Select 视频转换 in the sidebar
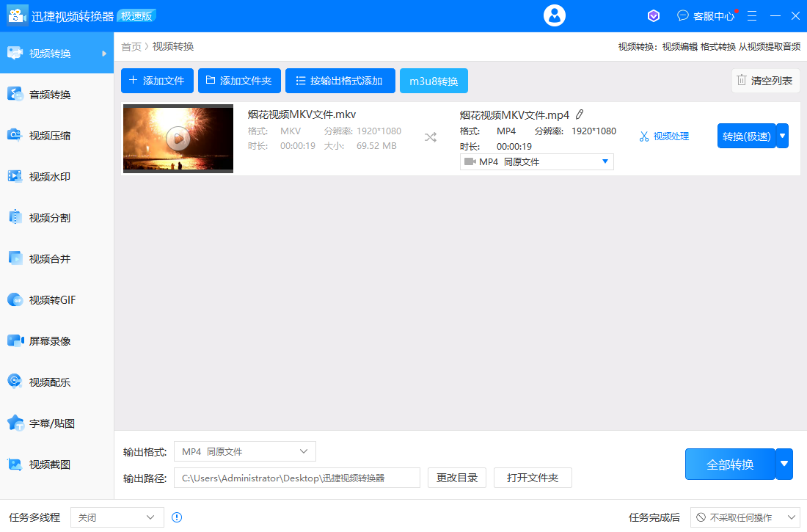This screenshot has height=532, width=807. [56, 53]
